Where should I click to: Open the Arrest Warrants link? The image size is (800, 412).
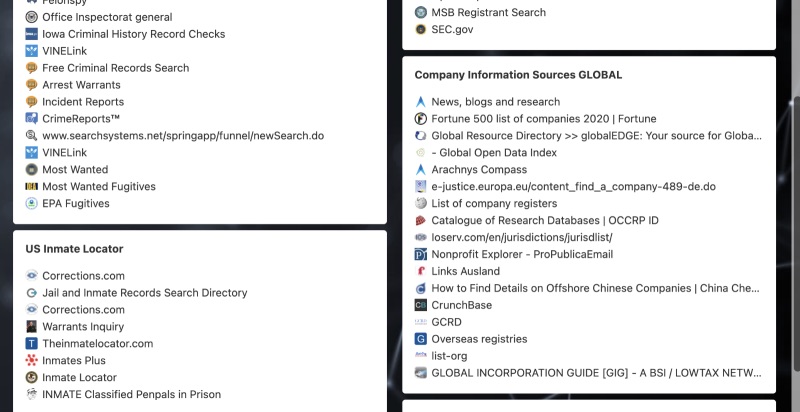(x=81, y=85)
